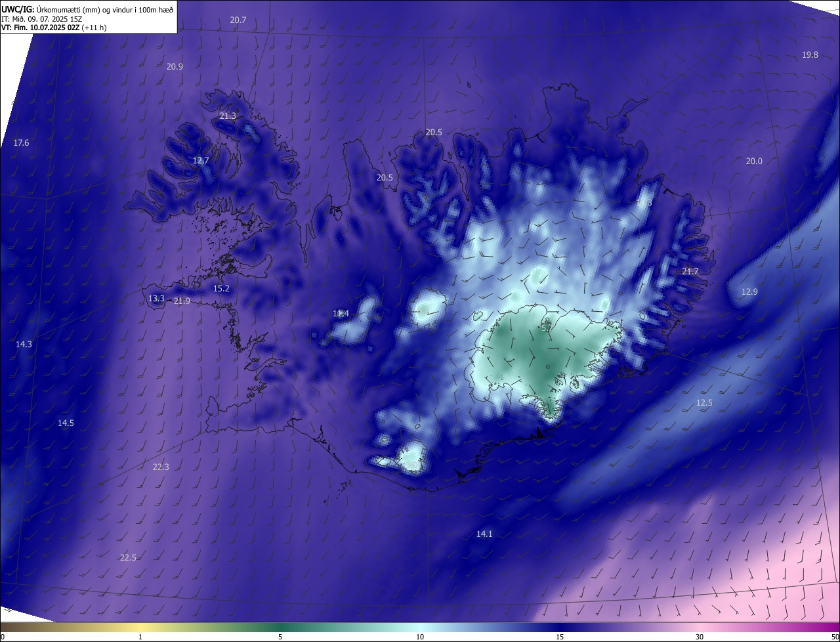
Task: Click the colour legend tick label 1
Action: point(140,637)
